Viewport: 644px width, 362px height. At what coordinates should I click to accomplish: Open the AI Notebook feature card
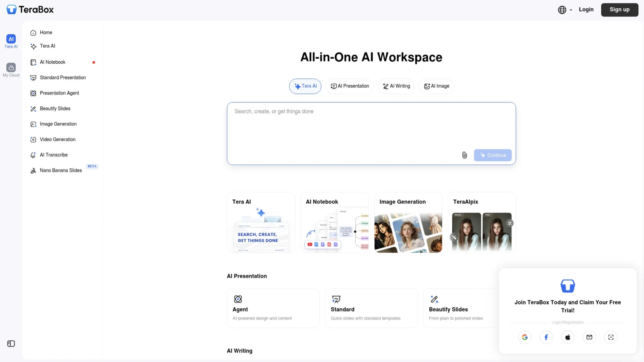click(x=335, y=222)
